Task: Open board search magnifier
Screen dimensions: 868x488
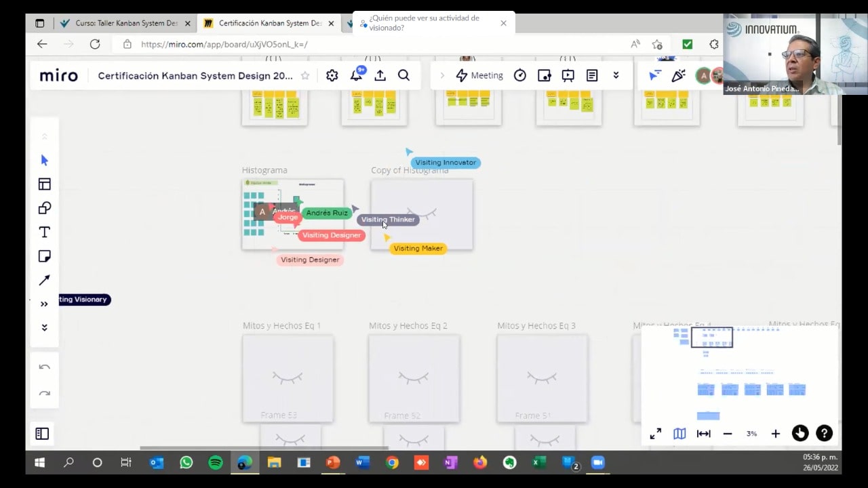Action: click(403, 76)
